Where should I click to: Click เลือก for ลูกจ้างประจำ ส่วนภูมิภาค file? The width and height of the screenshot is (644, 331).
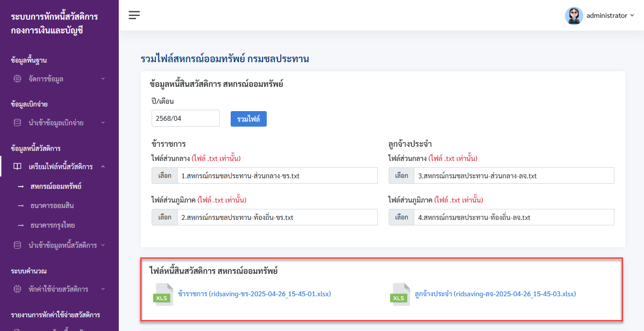401,217
